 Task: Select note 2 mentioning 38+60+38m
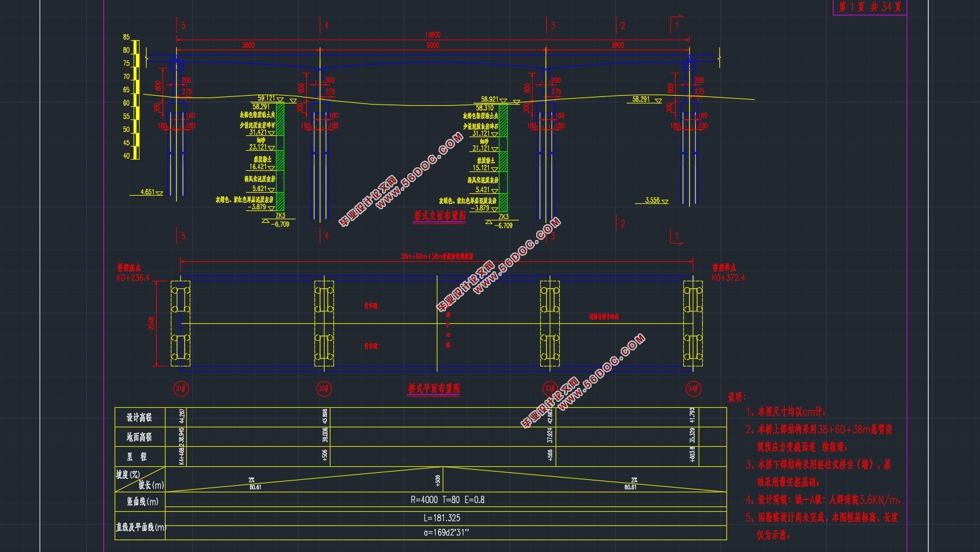coord(819,438)
